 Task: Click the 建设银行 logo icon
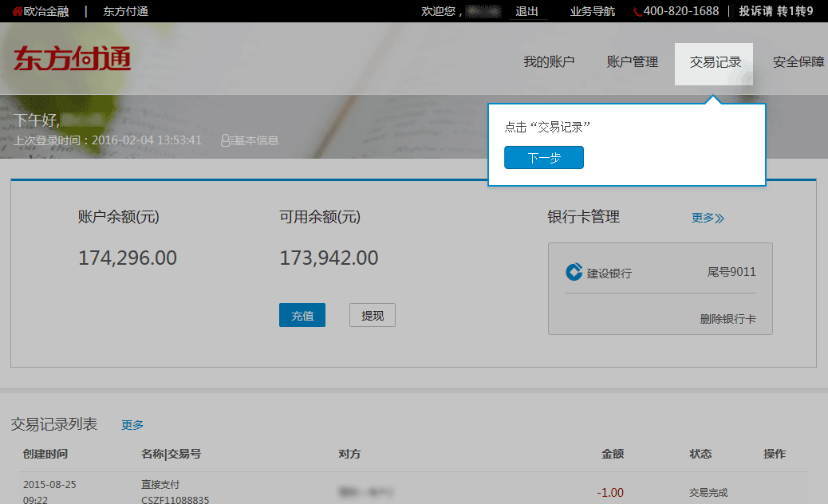[574, 272]
